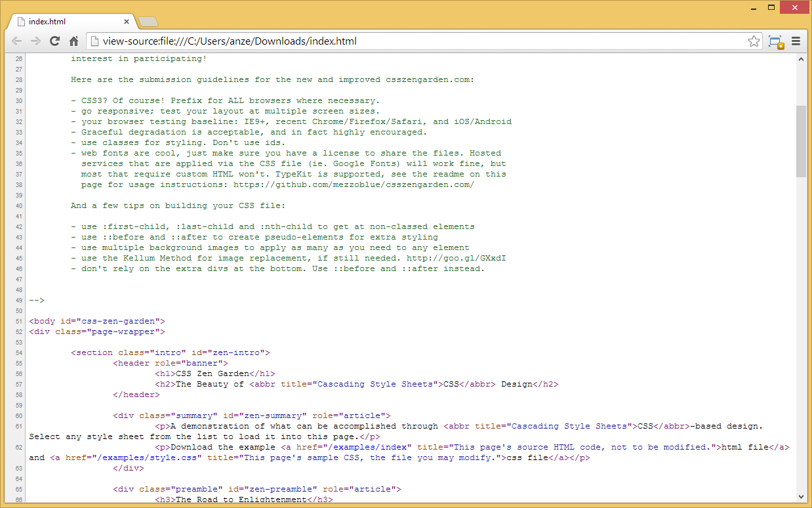This screenshot has width=812, height=508.
Task: Click the scrollbar down arrow
Action: [x=801, y=497]
